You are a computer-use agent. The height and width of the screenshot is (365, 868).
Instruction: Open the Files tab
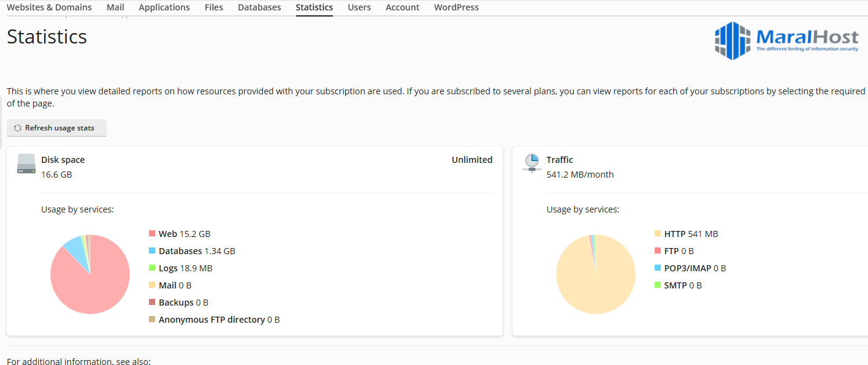click(x=214, y=7)
